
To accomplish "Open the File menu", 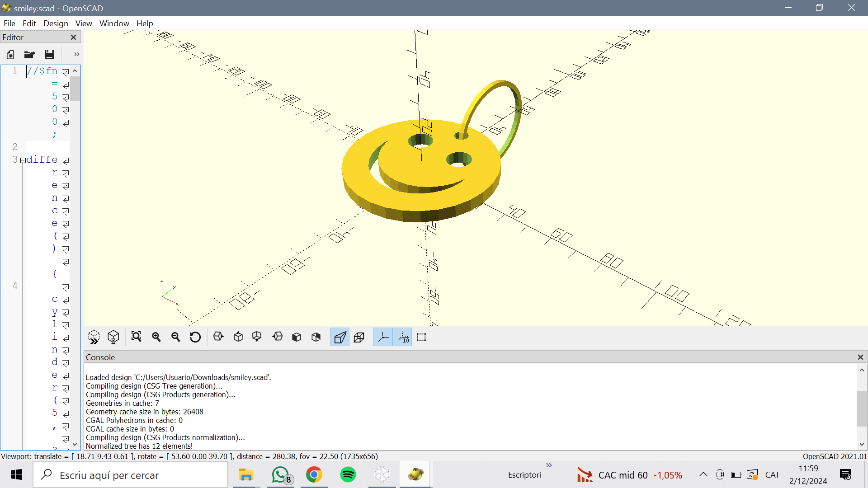I will pos(9,23).
